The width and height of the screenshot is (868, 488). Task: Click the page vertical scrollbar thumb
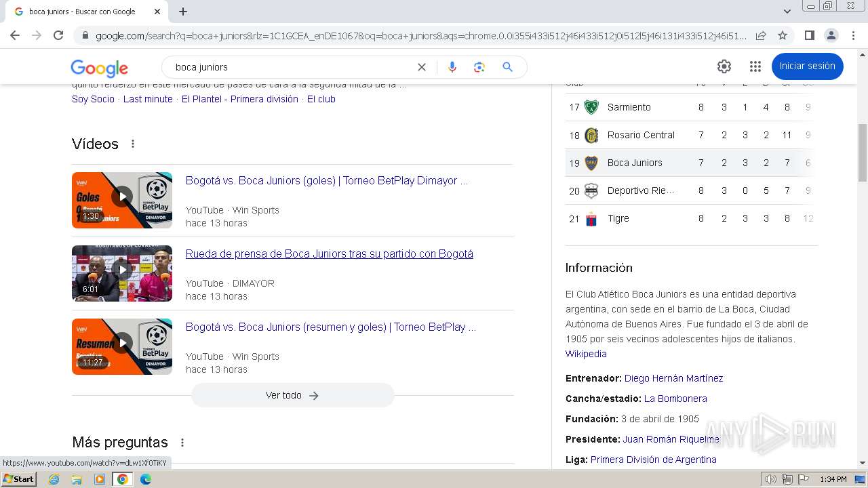point(863,153)
